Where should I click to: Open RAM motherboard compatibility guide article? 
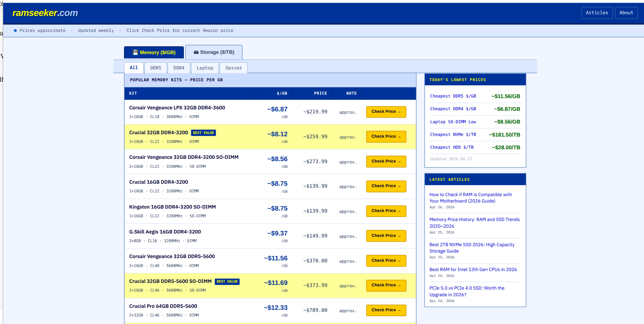pos(470,198)
